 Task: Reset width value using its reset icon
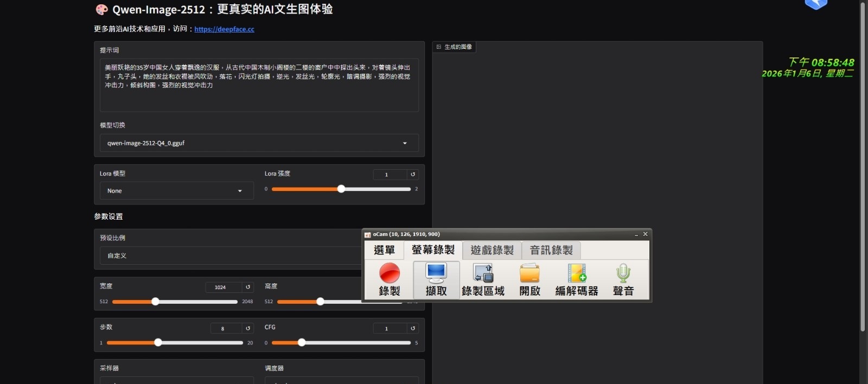coord(248,287)
